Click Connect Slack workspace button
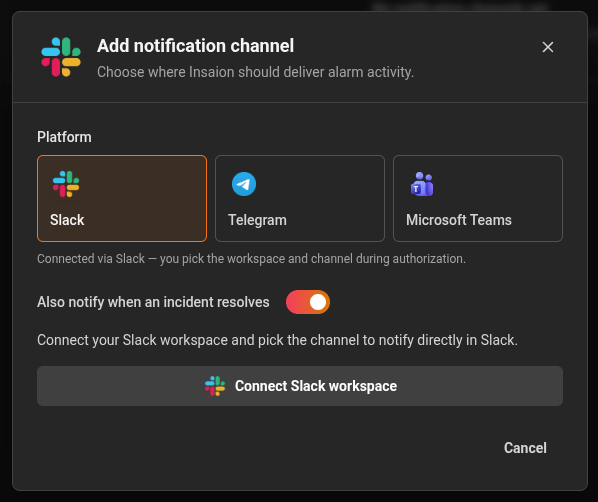Screen dimensions: 598x502 [x=300, y=386]
